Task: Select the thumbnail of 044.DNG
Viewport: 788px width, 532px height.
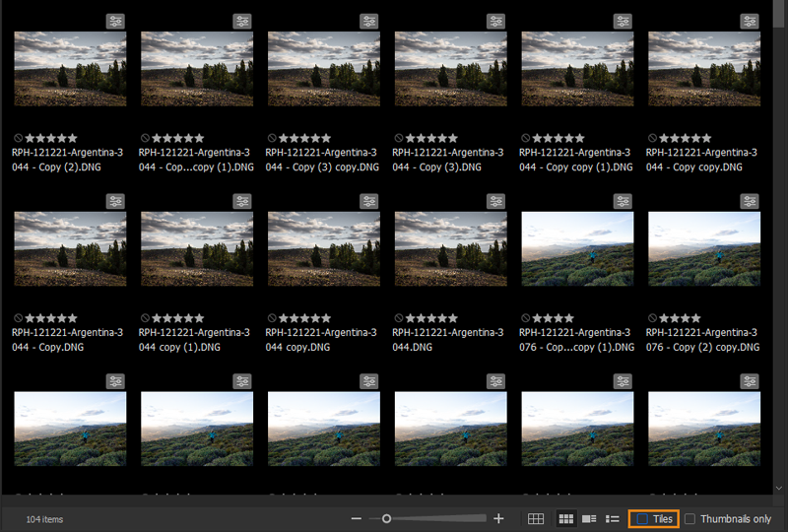Action: 451,249
